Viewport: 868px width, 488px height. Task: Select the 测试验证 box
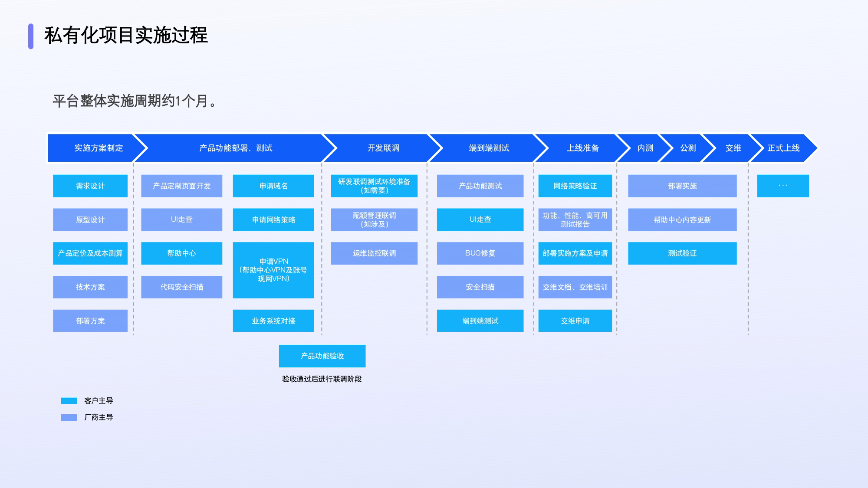[x=682, y=253]
